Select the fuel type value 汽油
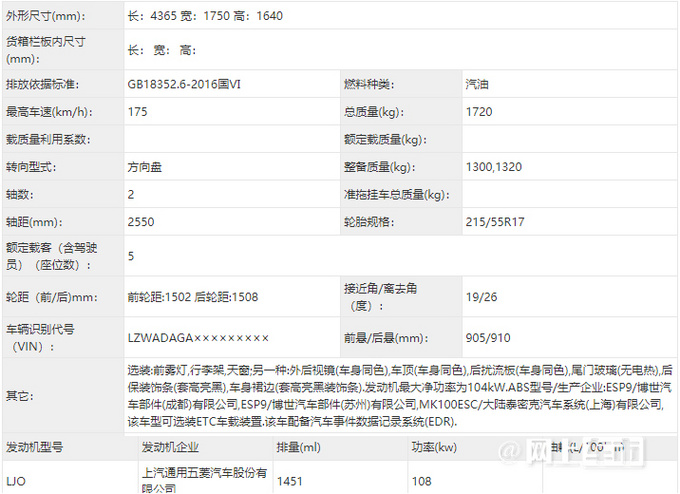This screenshot has width=680, height=494. tap(477, 84)
